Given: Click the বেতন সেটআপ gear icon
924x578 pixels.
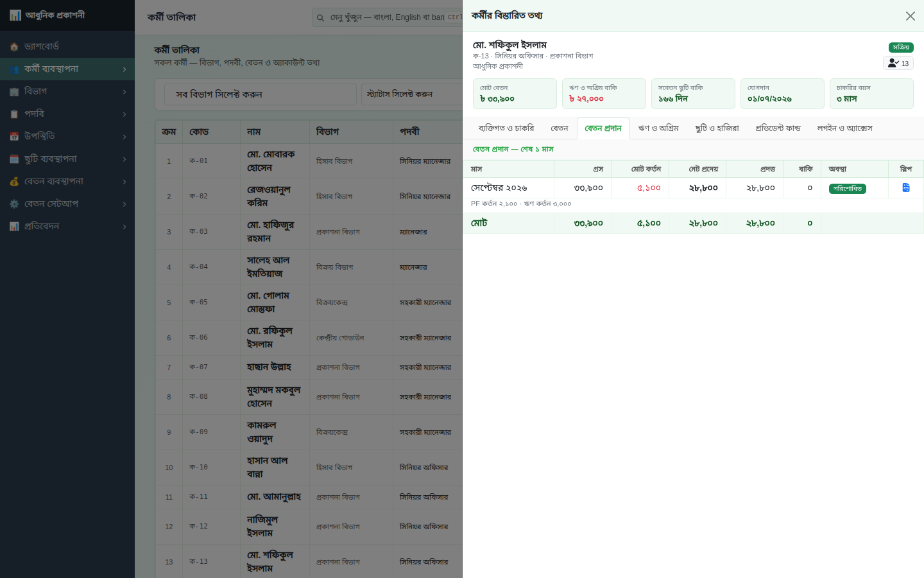Looking at the screenshot, I should [x=14, y=204].
